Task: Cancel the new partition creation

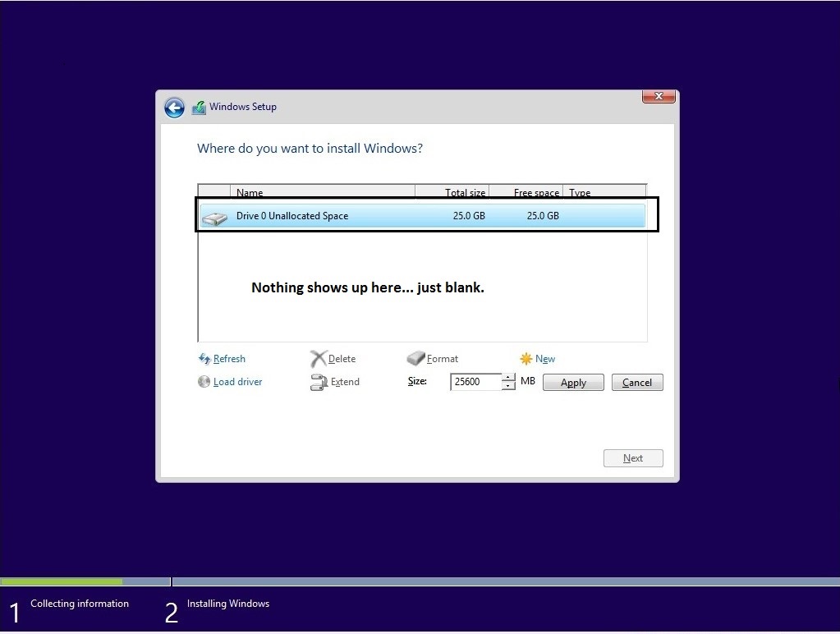Action: point(637,382)
